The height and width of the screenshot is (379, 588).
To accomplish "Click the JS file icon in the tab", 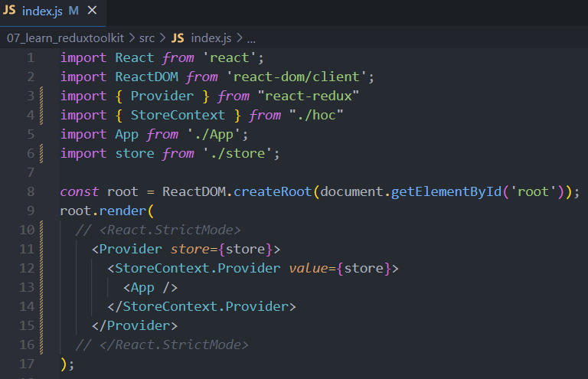I will tap(9, 11).
